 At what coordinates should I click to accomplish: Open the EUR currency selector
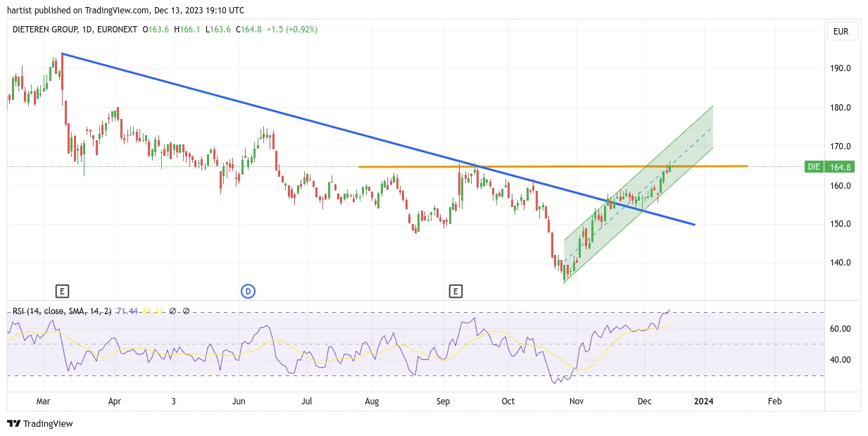coord(841,31)
